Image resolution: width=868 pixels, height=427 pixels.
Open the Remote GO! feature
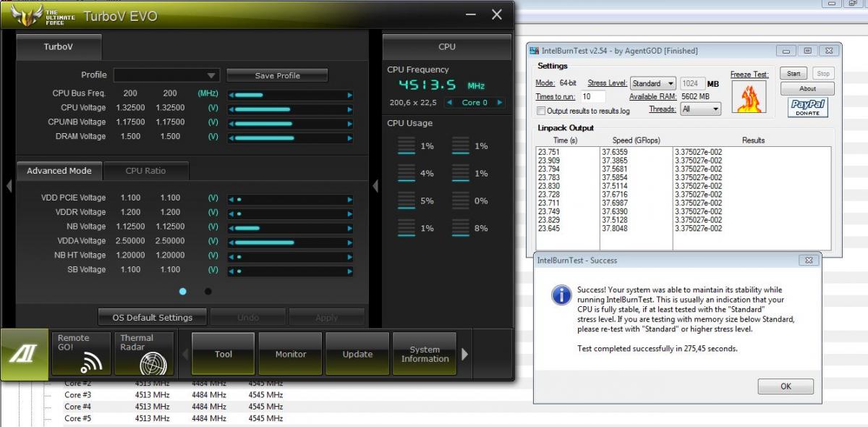click(80, 353)
